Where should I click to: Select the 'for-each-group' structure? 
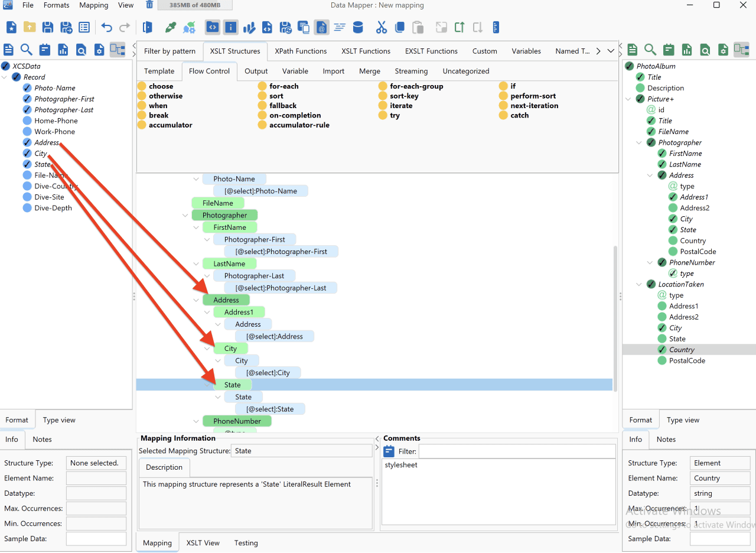(416, 86)
